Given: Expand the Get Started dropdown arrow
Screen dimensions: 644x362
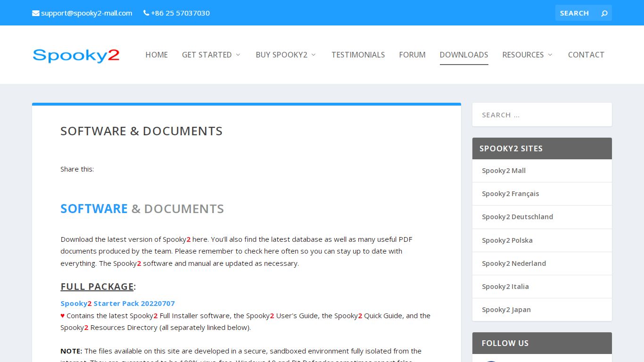Looking at the screenshot, I should click(238, 55).
